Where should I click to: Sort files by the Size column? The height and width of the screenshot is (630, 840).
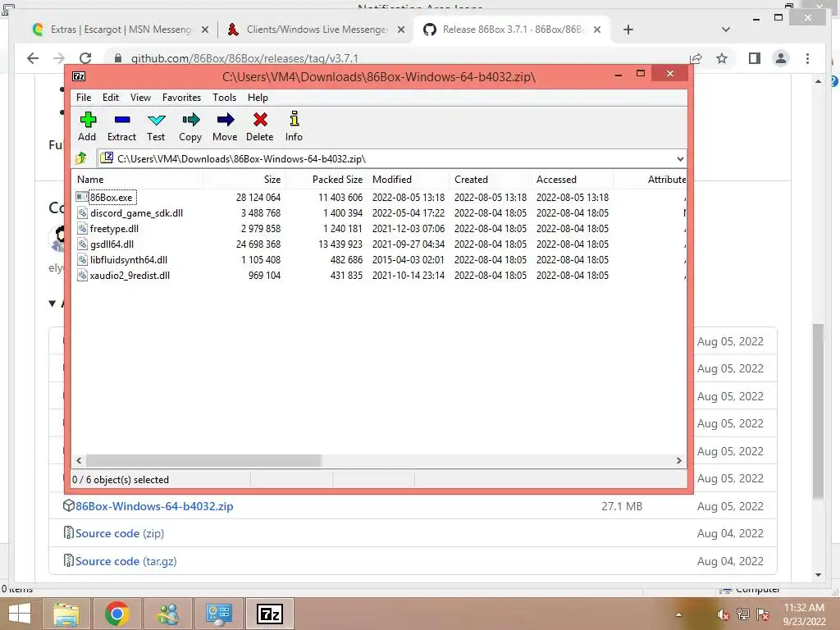coord(244,180)
